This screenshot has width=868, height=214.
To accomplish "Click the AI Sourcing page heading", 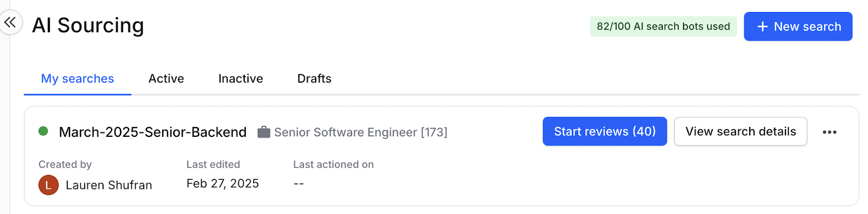I will [88, 26].
